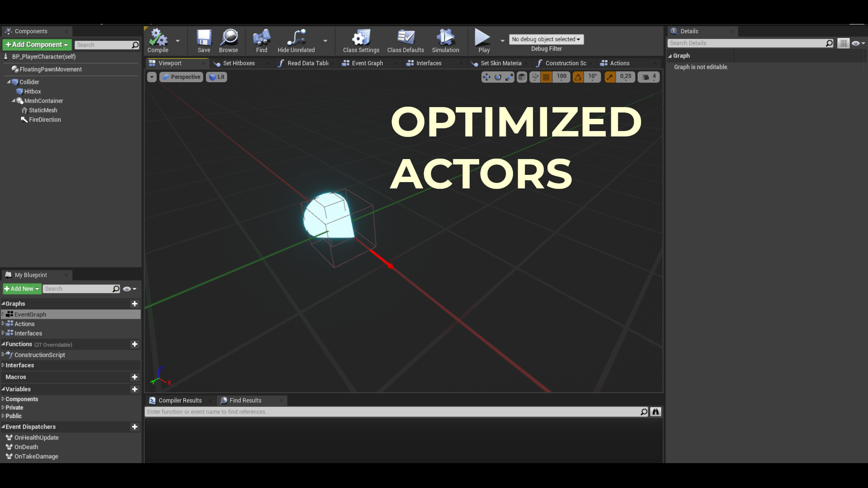The width and height of the screenshot is (868, 488).
Task: Select the scale gizmo tool in viewport
Action: pyautogui.click(x=509, y=77)
